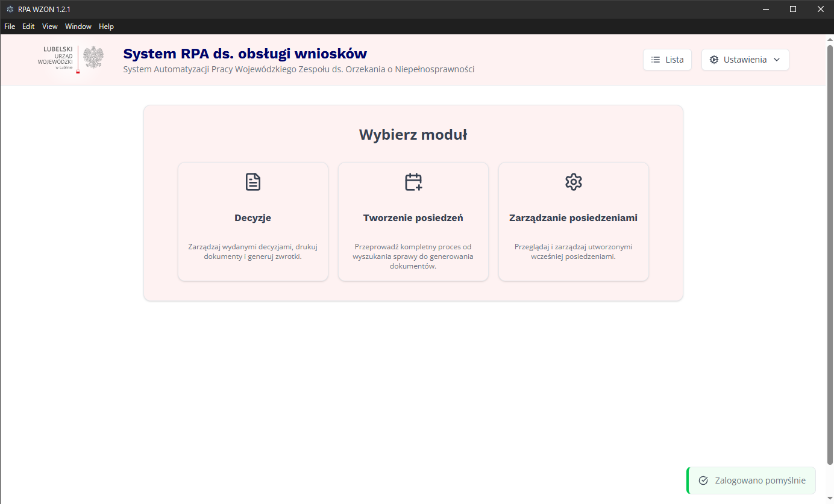Open the Tworzenie posiedzeń module title

413,218
